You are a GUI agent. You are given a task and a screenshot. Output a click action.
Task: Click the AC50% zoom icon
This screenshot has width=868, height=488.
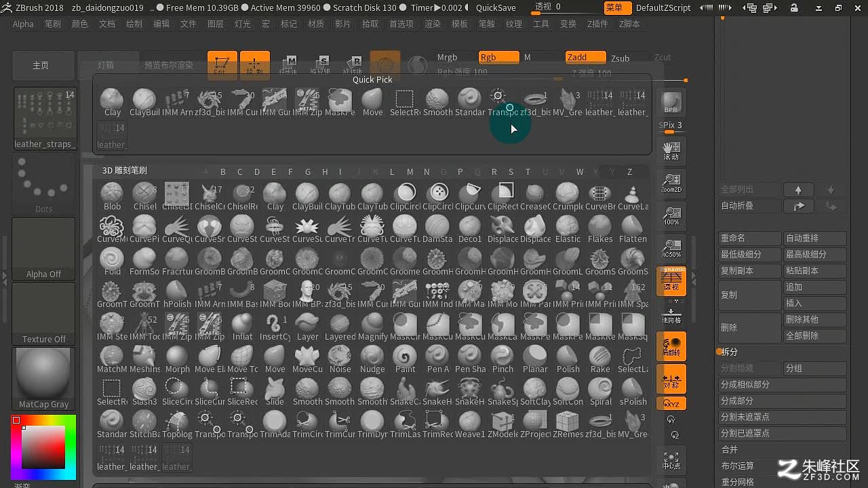671,248
